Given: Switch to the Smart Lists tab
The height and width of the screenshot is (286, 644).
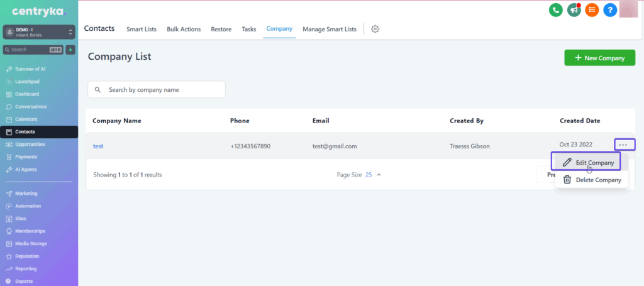Looking at the screenshot, I should (141, 30).
